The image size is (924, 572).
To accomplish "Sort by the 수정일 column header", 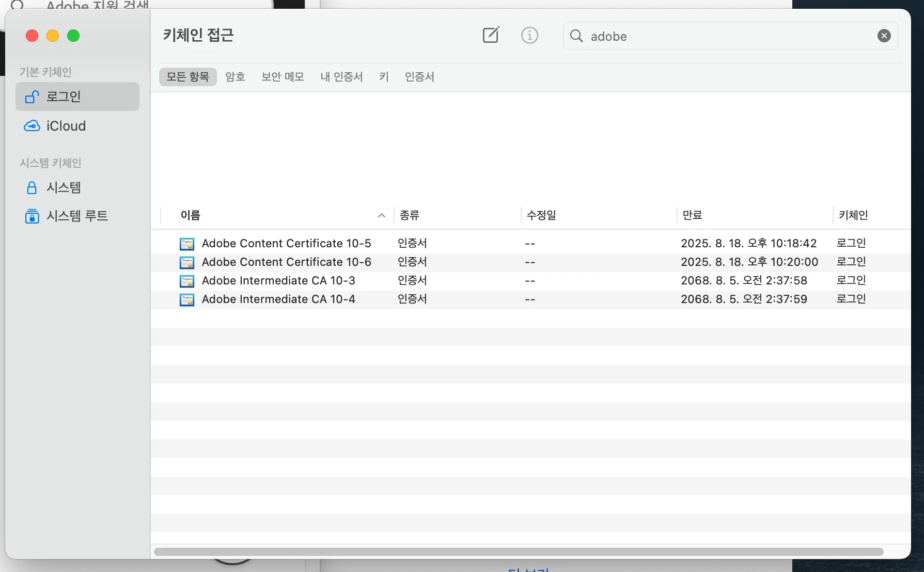I will [599, 215].
